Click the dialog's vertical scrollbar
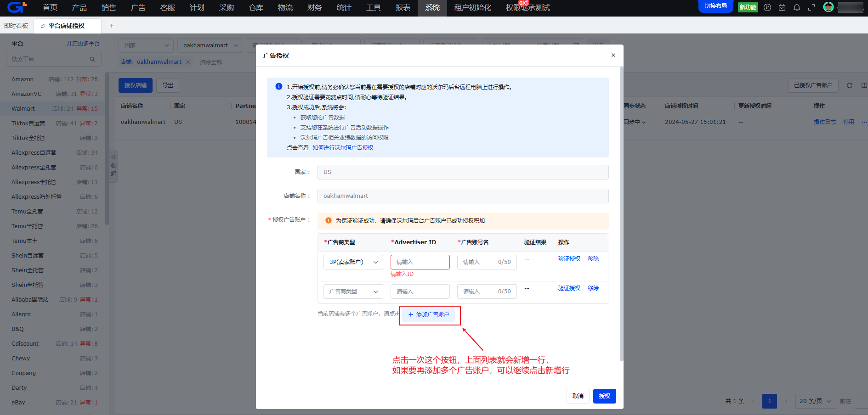 (x=622, y=213)
